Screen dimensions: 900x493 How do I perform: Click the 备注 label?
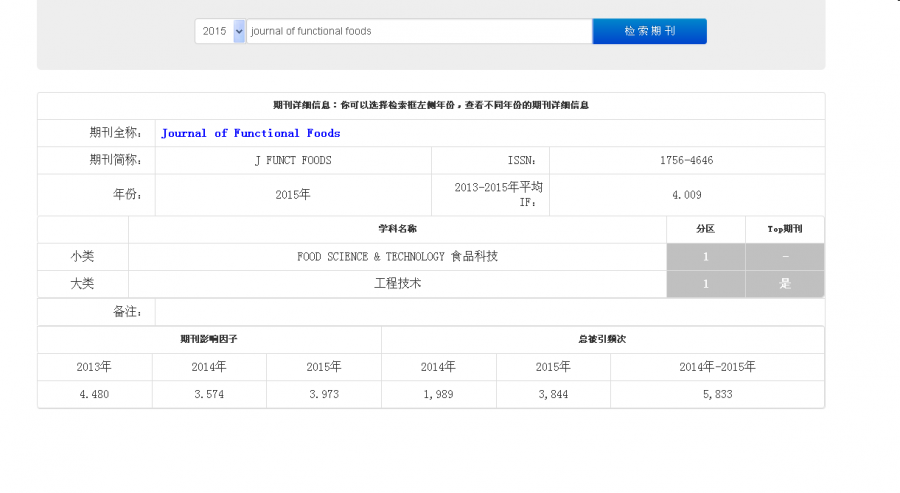click(x=127, y=312)
